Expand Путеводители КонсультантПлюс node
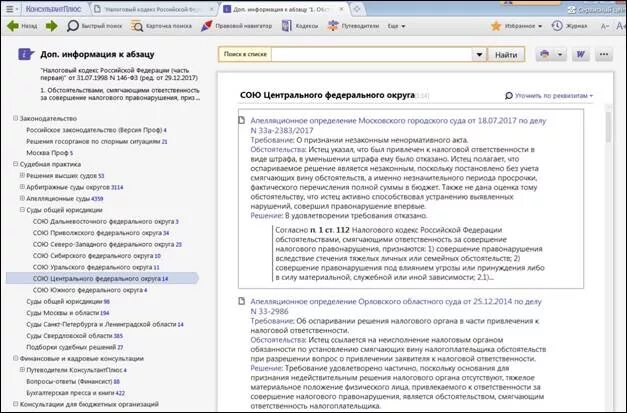627x413 pixels. coord(22,370)
